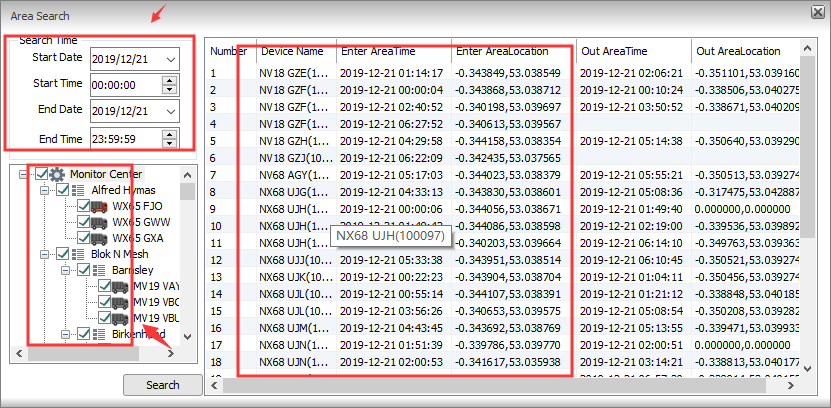Click the truck icon beside WX65 FJO

pos(99,206)
